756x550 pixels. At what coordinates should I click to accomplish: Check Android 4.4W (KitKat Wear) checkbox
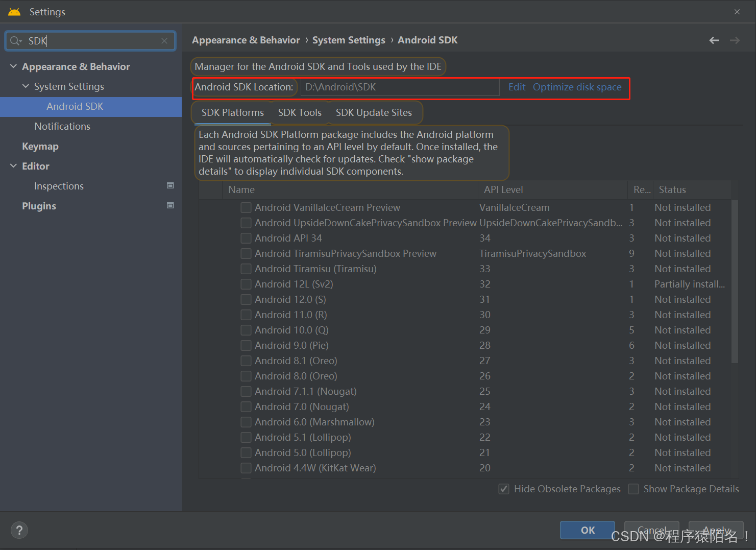(x=246, y=468)
